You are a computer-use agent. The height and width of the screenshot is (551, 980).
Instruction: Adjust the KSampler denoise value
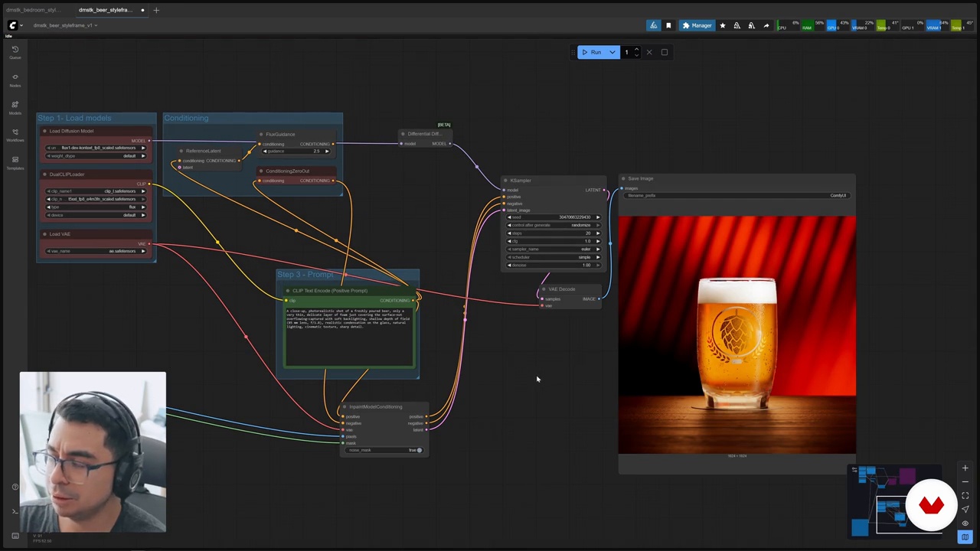pos(554,265)
